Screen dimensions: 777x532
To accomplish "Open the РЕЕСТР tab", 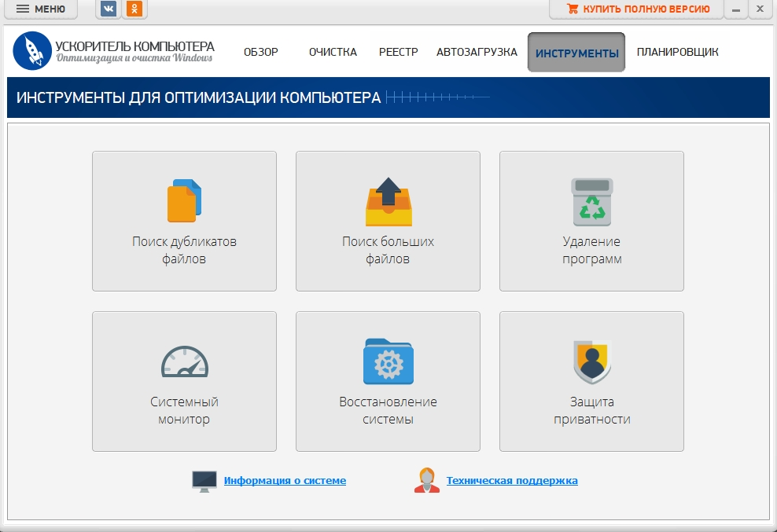I will 399,52.
